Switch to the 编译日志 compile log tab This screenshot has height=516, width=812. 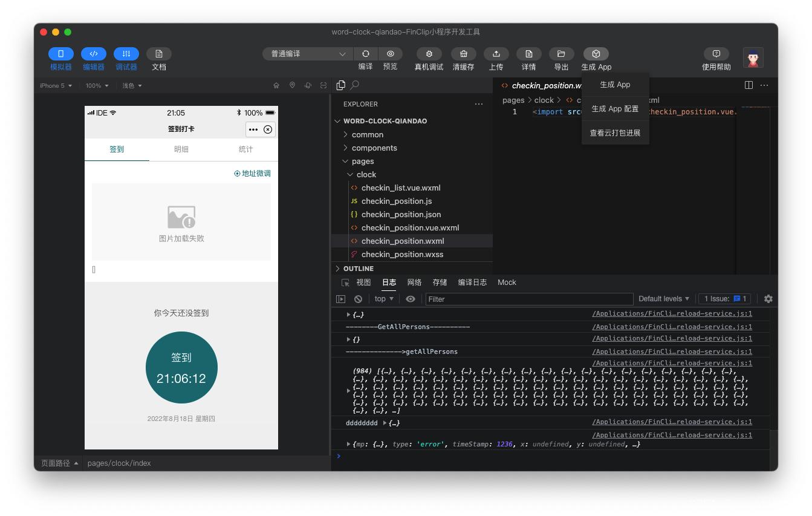click(472, 282)
